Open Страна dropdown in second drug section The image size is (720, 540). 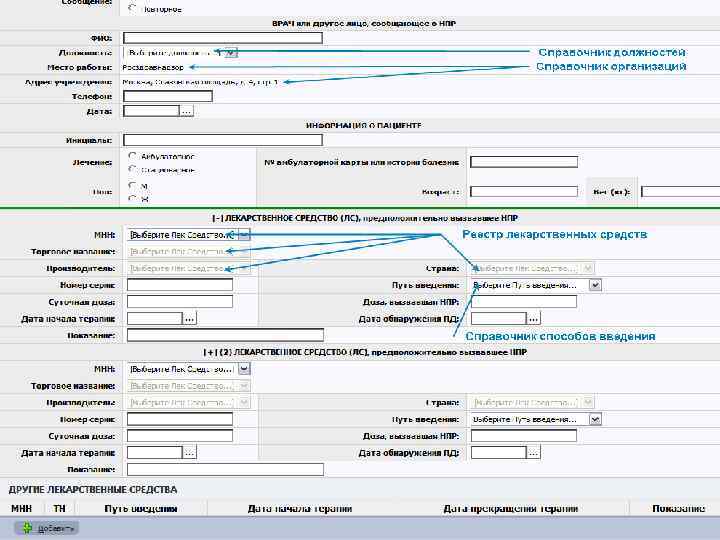click(x=588, y=403)
